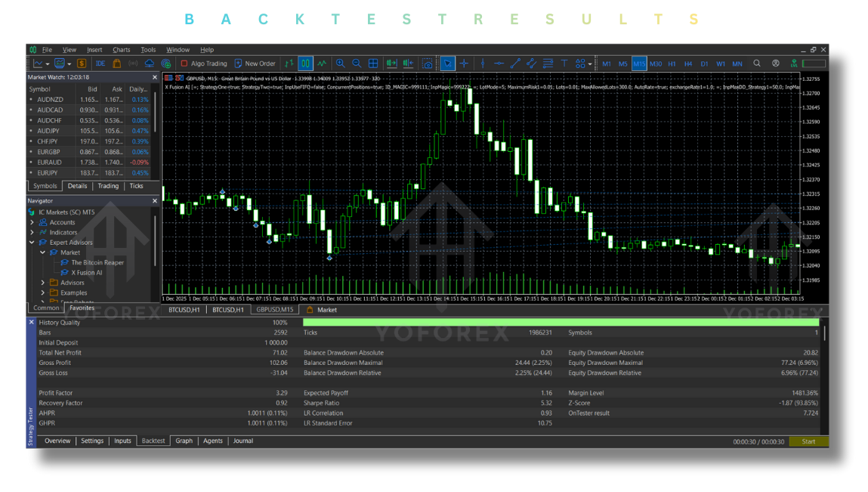Viewport: 868px width, 492px height.
Task: Collapse the Expert Advisors tree node
Action: (32, 243)
